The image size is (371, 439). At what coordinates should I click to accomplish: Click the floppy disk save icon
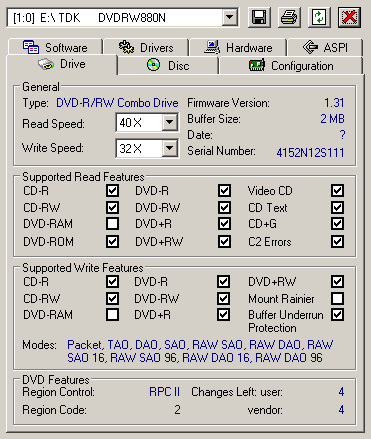pyautogui.click(x=259, y=17)
